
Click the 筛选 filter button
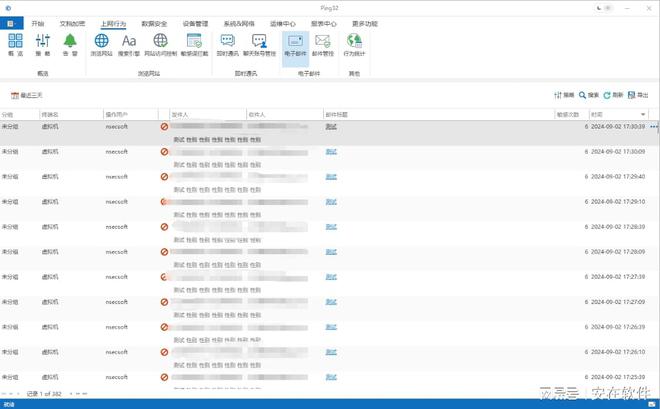pos(564,95)
